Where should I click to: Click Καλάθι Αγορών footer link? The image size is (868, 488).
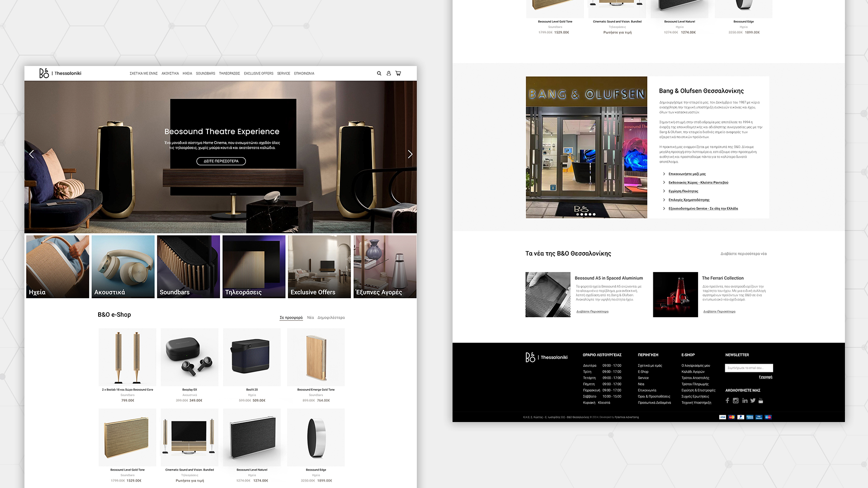(x=693, y=372)
